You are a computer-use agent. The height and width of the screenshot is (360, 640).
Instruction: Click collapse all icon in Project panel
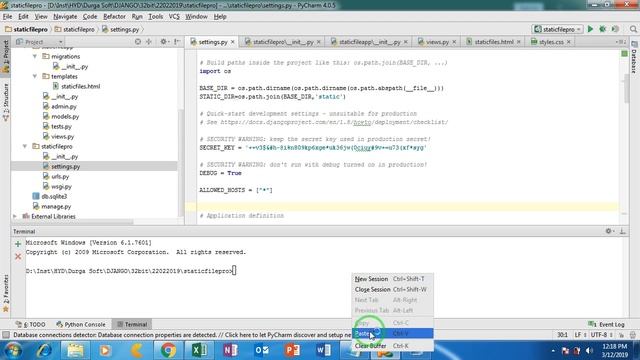(149, 42)
